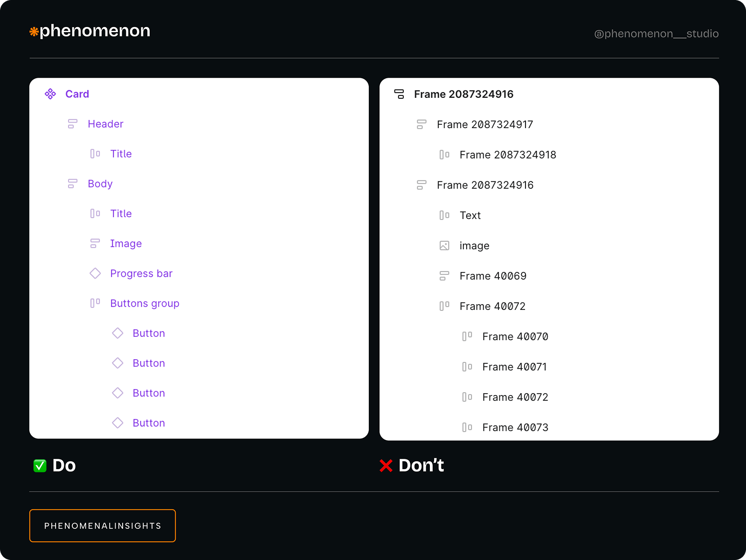Select the Frame 40072 nested layer

click(x=515, y=397)
